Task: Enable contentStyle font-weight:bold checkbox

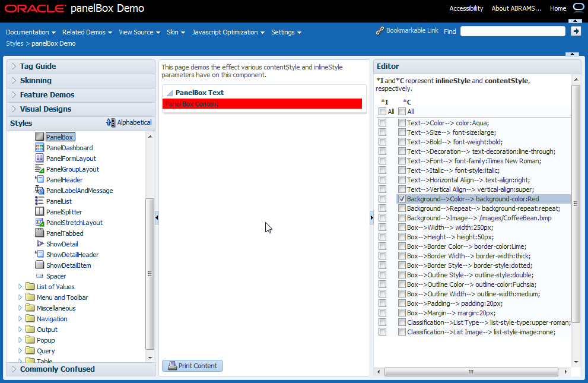Action: tap(402, 142)
